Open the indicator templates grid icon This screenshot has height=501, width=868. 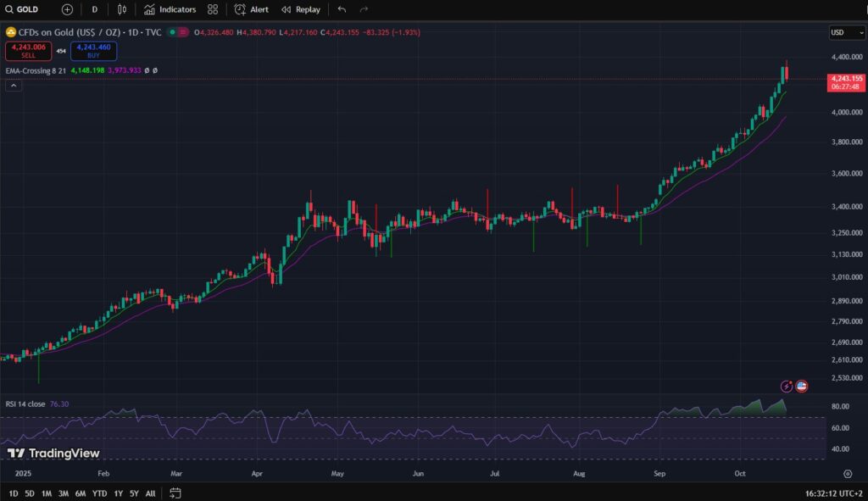213,9
